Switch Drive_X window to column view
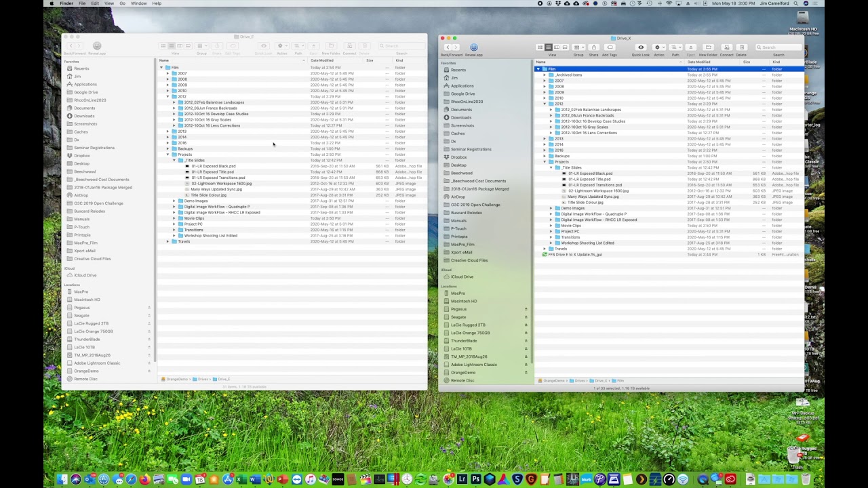This screenshot has height=488, width=868. [x=557, y=47]
